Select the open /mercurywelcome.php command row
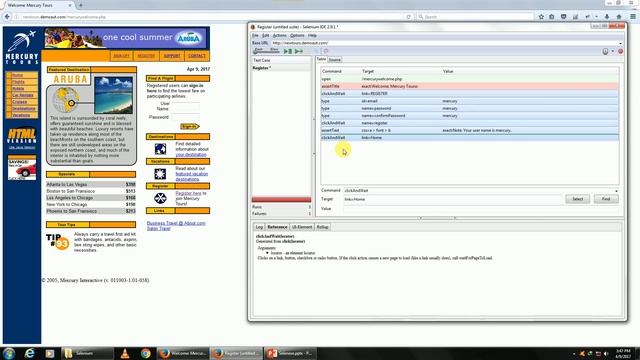 coord(469,79)
